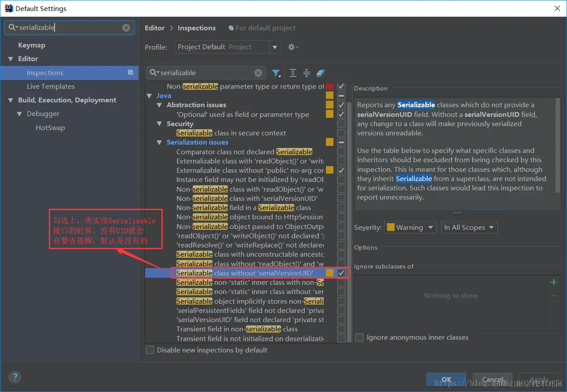Screen dimensions: 567x392
Task: Open the In All Scopes dropdown
Action: click(469, 227)
